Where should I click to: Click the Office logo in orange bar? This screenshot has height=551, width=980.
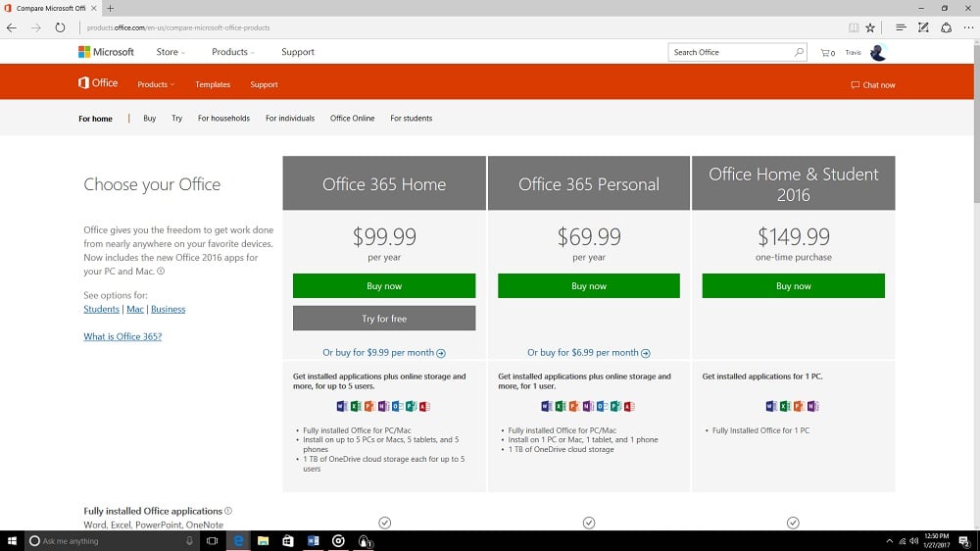97,83
